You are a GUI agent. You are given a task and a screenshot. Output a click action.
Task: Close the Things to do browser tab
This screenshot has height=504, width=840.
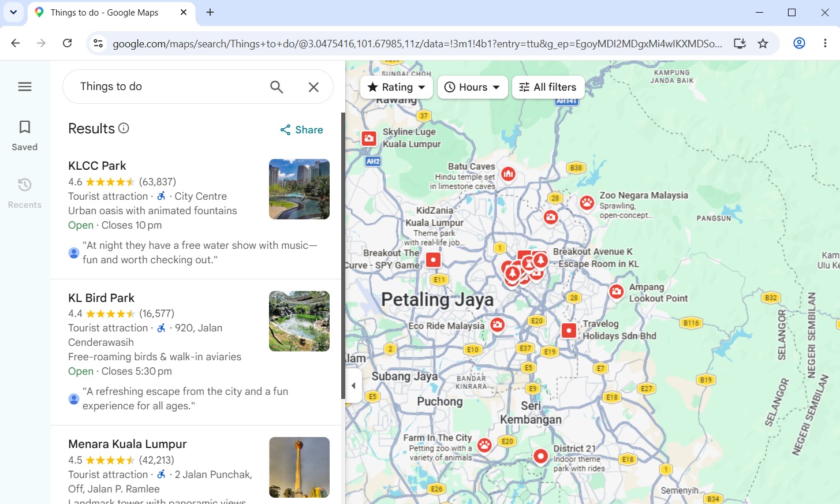coord(184,12)
